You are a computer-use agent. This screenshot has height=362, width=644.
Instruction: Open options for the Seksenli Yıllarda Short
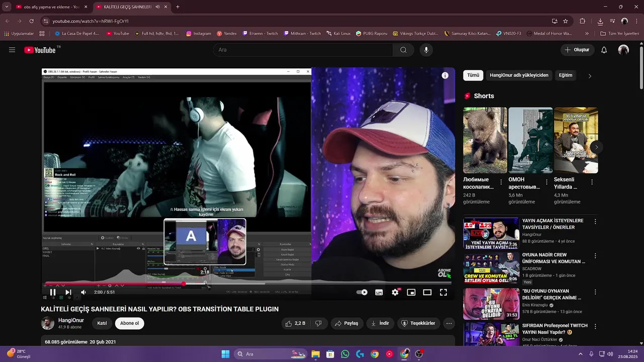[592, 182]
